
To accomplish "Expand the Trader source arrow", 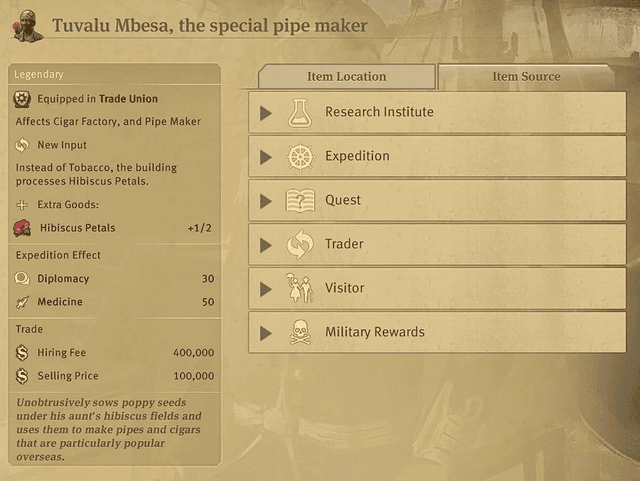I will 266,245.
